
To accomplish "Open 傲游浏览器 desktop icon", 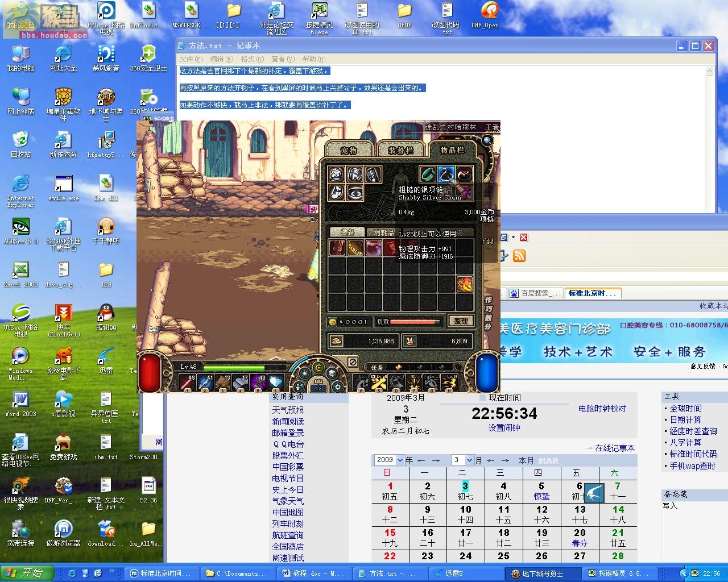I will click(x=63, y=533).
